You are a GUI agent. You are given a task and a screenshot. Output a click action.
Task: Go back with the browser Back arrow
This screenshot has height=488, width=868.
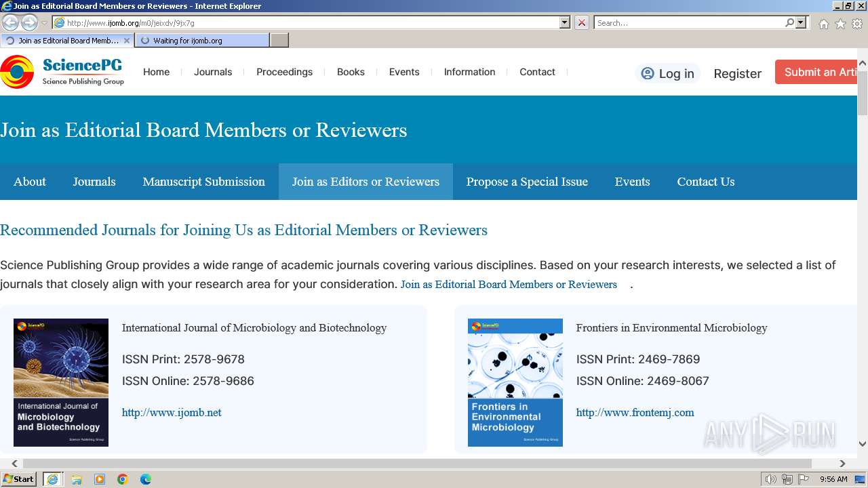coord(10,22)
